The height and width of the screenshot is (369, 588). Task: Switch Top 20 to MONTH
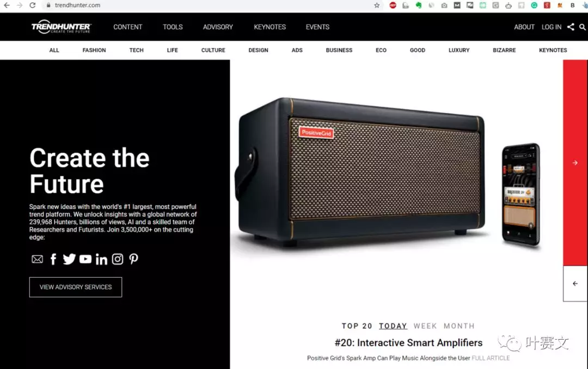click(x=459, y=326)
